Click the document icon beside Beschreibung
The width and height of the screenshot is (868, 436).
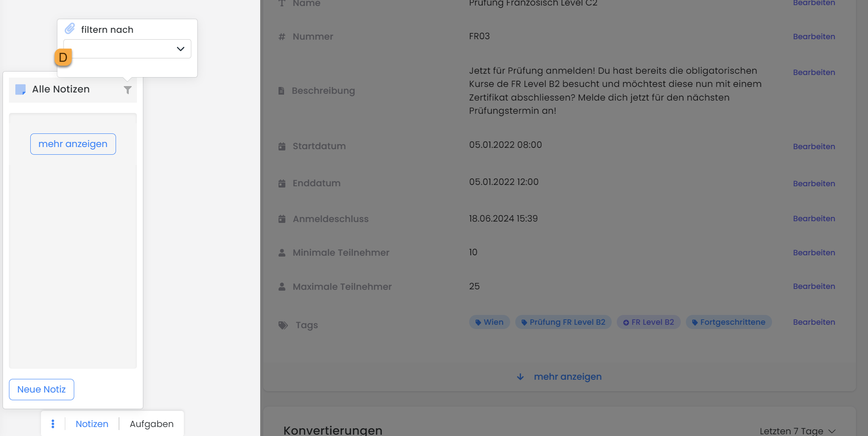pos(281,91)
